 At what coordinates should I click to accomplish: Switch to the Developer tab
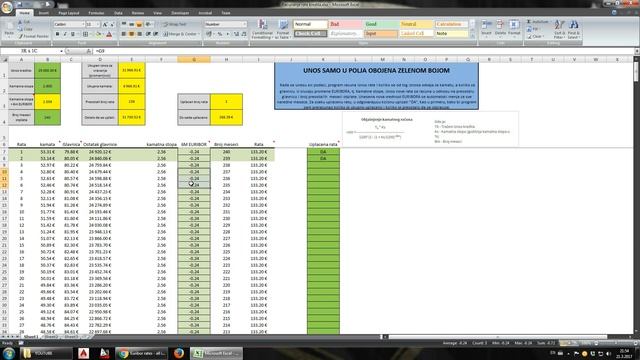[x=180, y=13]
